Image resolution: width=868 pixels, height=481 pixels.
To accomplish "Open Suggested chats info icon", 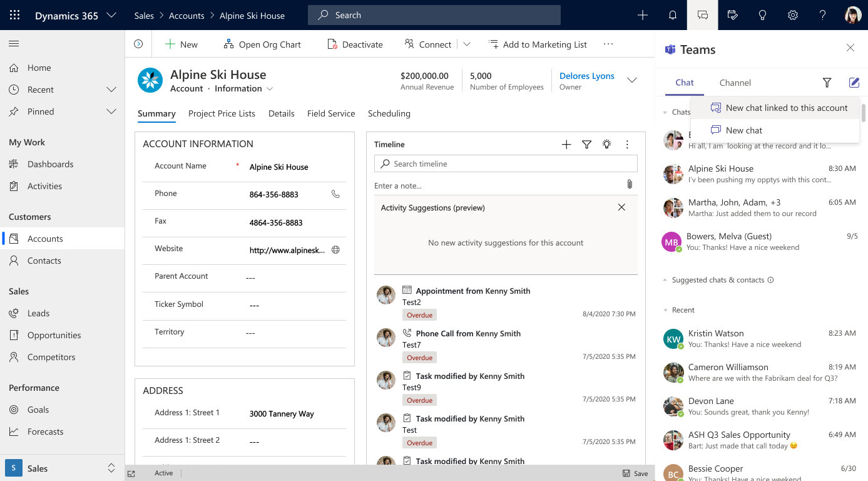I will point(770,280).
